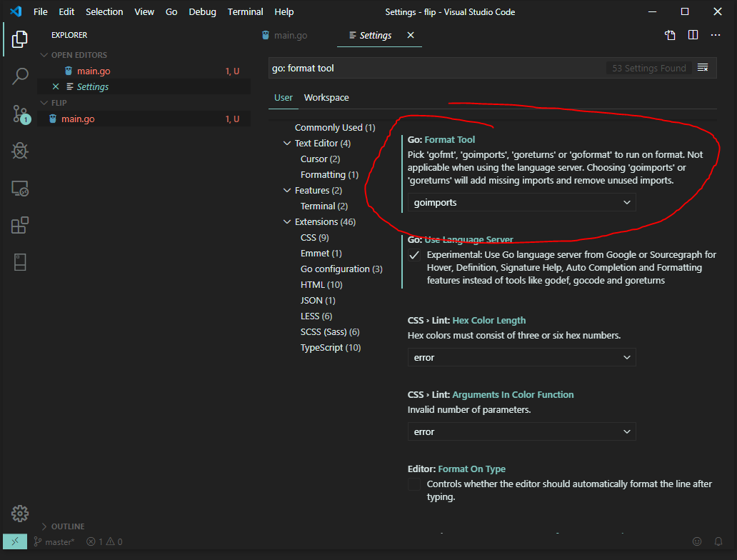This screenshot has height=560, width=737.
Task: Click the gopher icon on main.go tab
Action: click(266, 35)
